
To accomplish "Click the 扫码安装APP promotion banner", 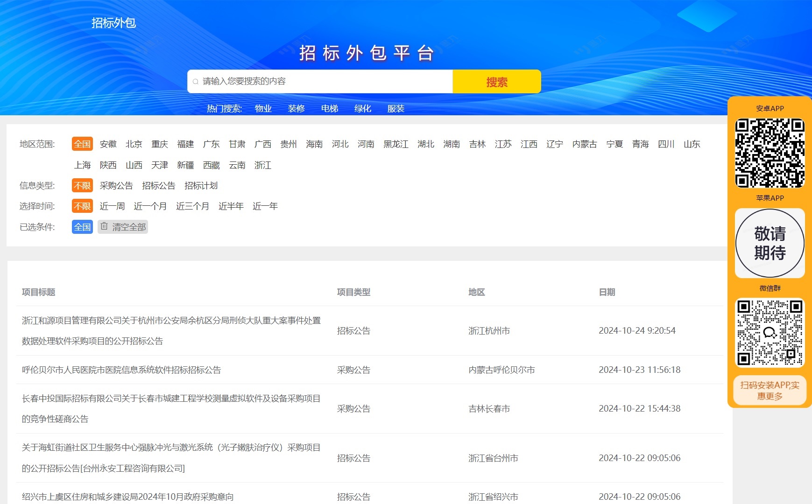I will [x=770, y=391].
